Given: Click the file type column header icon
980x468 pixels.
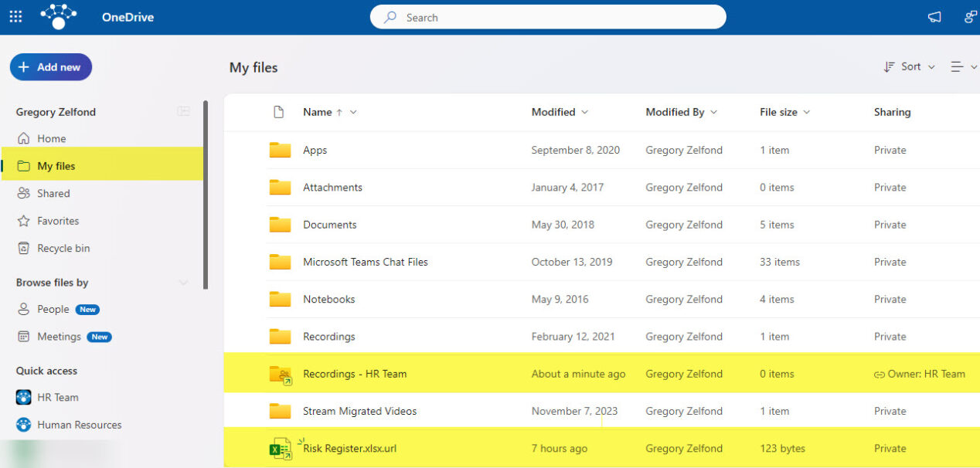Looking at the screenshot, I should (x=279, y=112).
